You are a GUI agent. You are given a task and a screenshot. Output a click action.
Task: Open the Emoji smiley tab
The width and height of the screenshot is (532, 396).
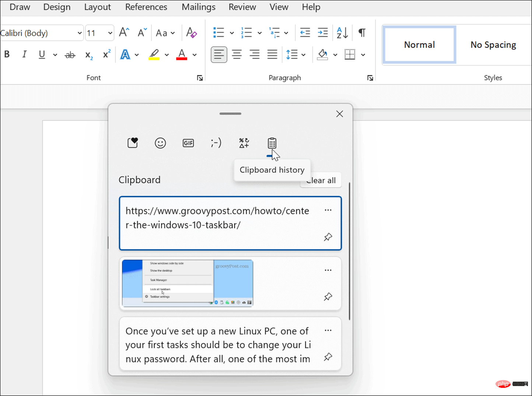point(160,143)
